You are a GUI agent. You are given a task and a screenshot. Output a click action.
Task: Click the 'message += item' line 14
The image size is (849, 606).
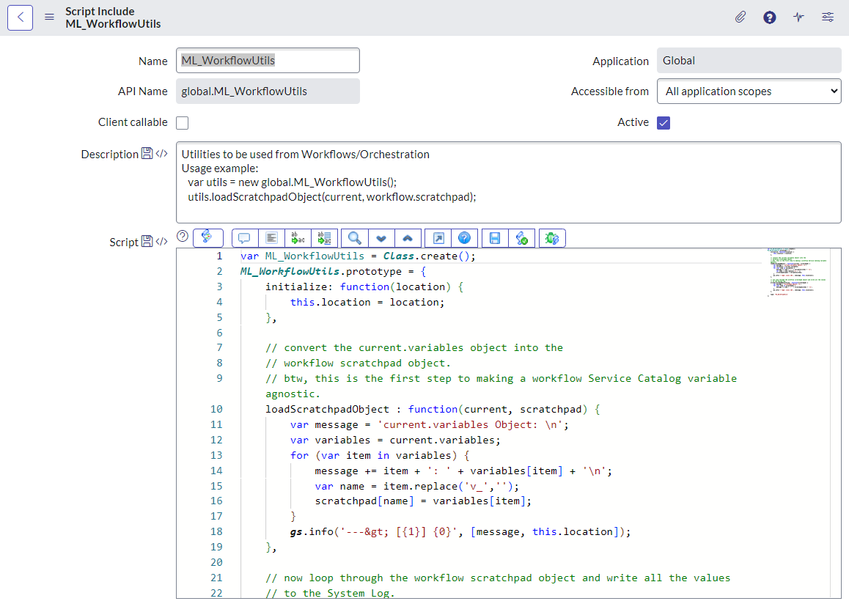(463, 471)
